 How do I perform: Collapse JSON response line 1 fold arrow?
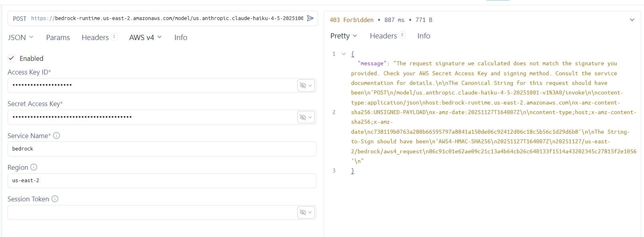click(344, 54)
